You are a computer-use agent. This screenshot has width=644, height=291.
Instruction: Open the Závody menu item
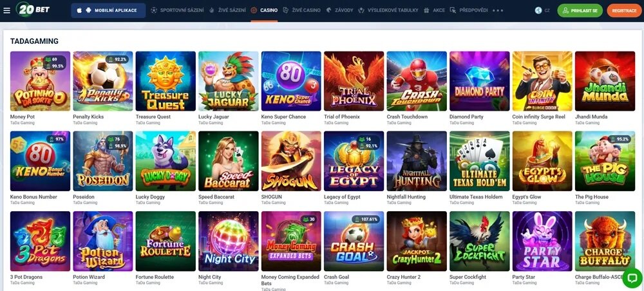coord(339,10)
